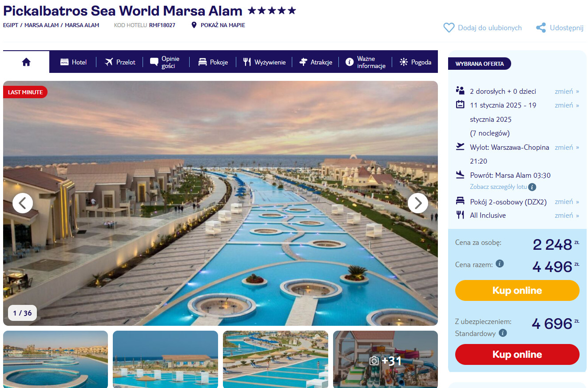Go to previous photo with left arrow
This screenshot has height=388, width=588.
click(x=23, y=203)
